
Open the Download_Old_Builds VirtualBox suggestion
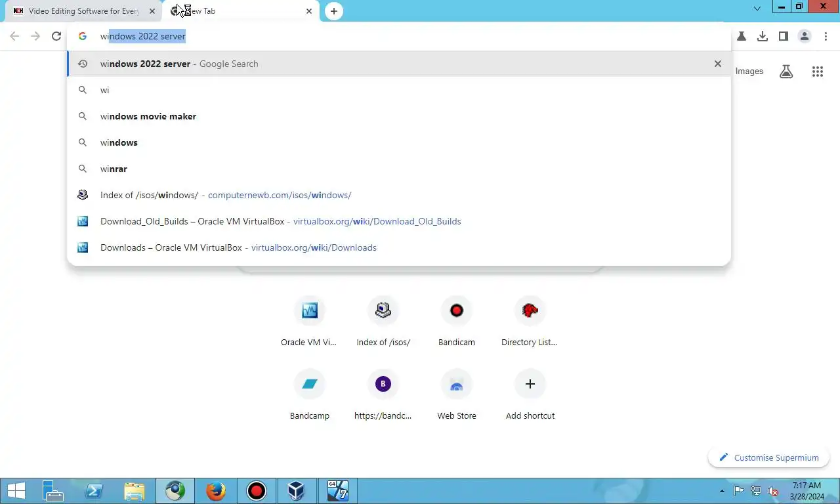pos(399,221)
